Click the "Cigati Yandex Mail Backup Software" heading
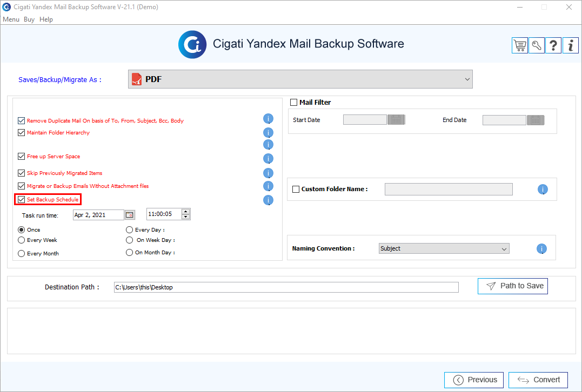582x392 pixels. 309,44
